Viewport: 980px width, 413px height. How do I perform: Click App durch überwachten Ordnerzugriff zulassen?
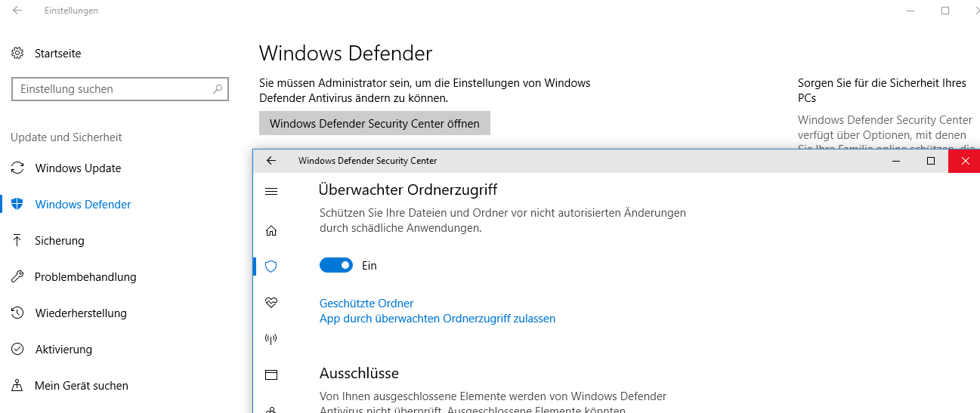(x=437, y=319)
